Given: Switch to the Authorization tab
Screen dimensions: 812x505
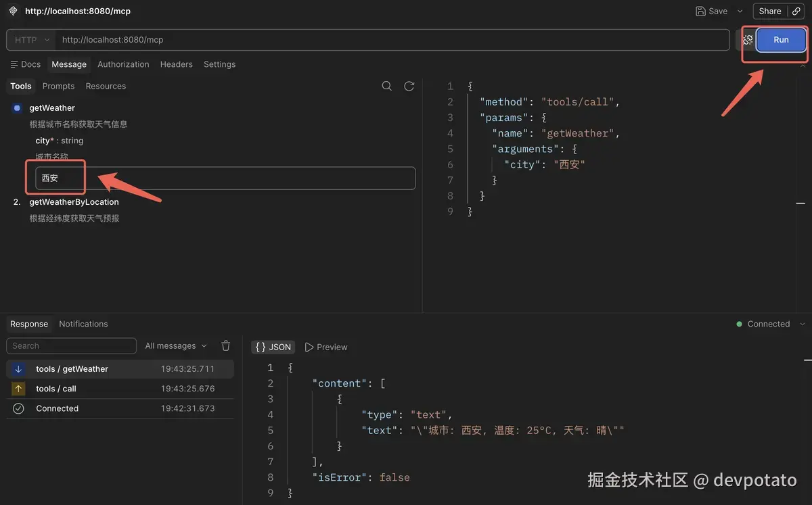Looking at the screenshot, I should 123,64.
